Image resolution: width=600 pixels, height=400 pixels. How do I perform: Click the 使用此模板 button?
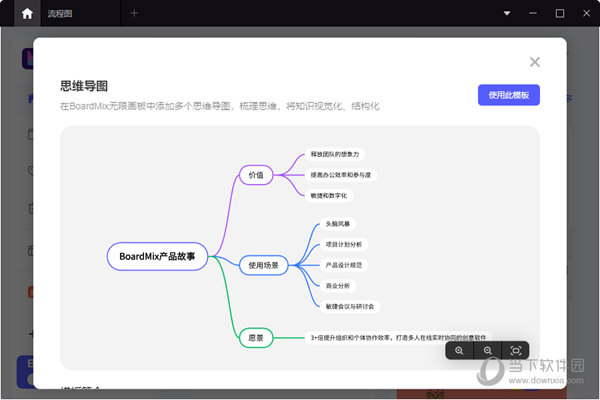point(509,95)
